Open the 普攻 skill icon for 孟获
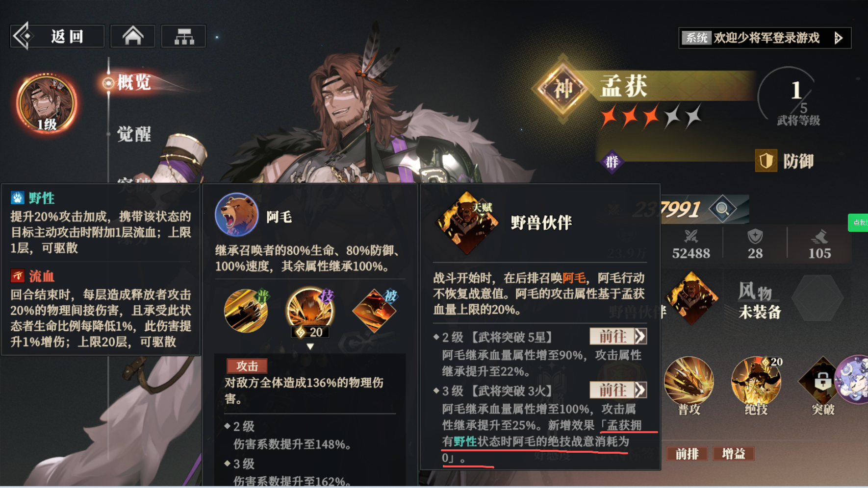868x488 pixels. point(689,381)
